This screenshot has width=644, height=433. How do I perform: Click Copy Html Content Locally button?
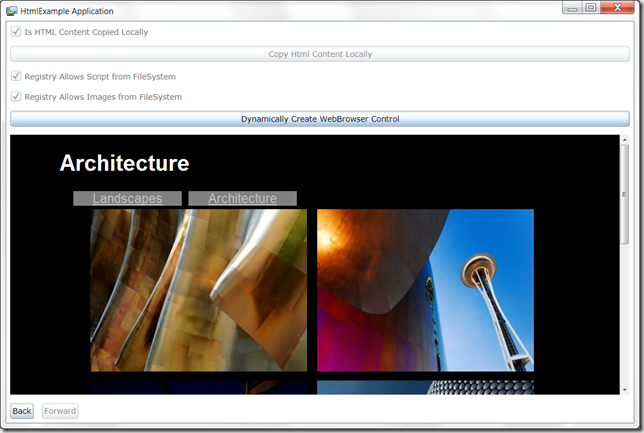320,54
